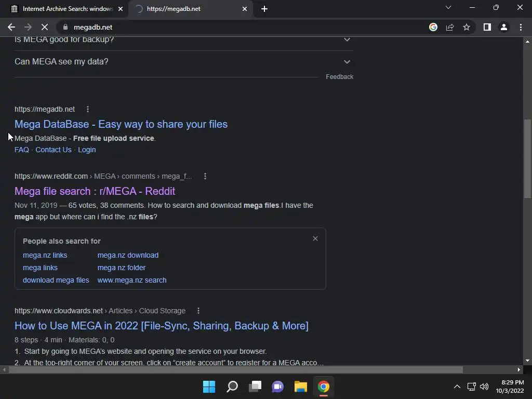Open the Mega file search Reddit result
Image resolution: width=532 pixels, height=399 pixels.
pyautogui.click(x=95, y=191)
